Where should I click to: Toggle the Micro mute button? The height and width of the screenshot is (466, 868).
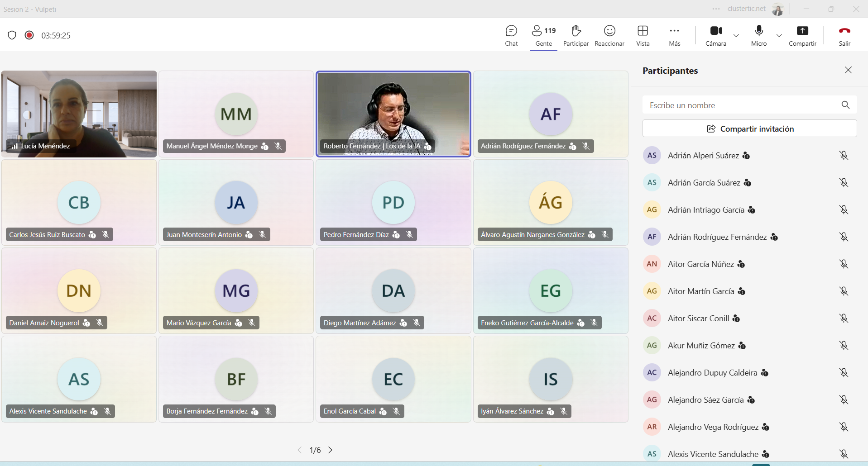(x=759, y=35)
